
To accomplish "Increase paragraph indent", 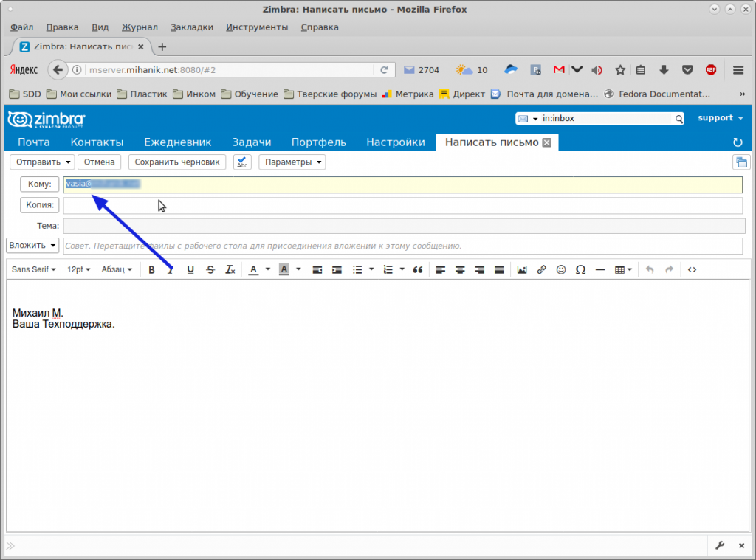I will 337,270.
